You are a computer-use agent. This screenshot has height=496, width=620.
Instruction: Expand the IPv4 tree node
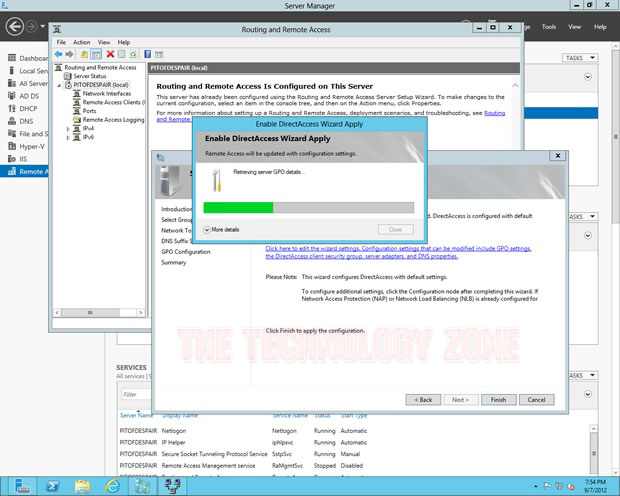coord(68,129)
